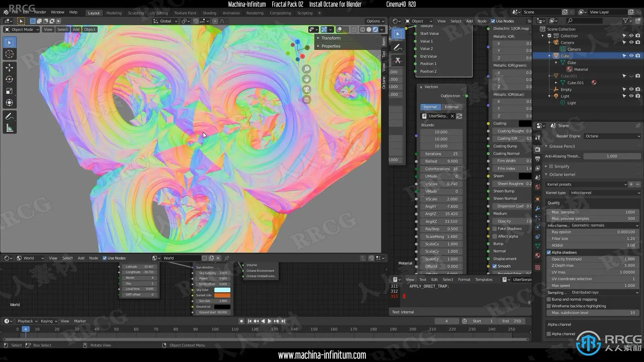
Task: Click the External button in the Vectron node
Action: [451, 107]
